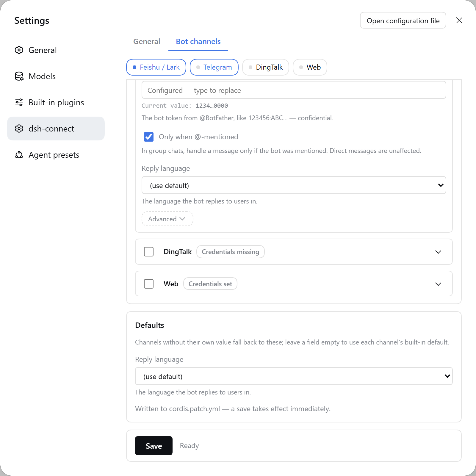476x476 pixels.
Task: Click Open configuration file button
Action: pyautogui.click(x=403, y=20)
